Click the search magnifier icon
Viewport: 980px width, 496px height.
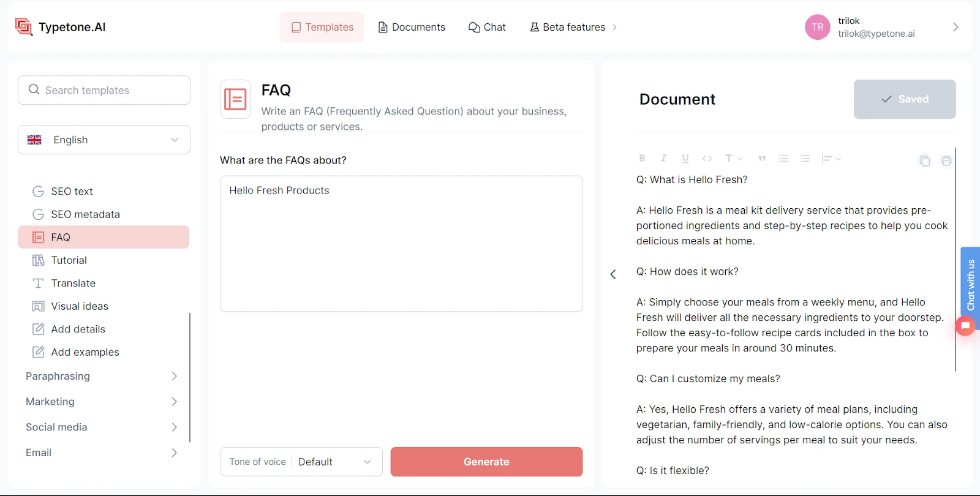(x=34, y=89)
